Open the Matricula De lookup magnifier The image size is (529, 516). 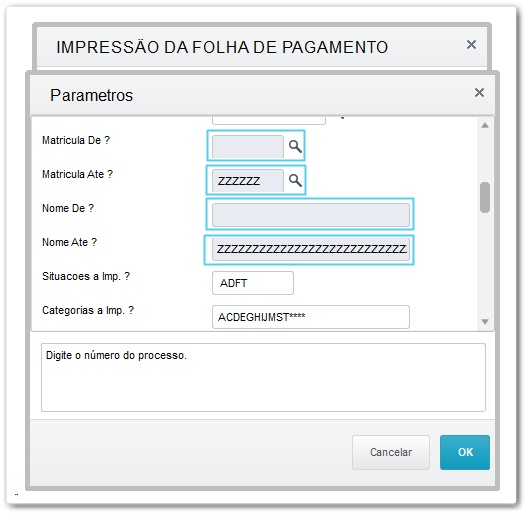(295, 146)
